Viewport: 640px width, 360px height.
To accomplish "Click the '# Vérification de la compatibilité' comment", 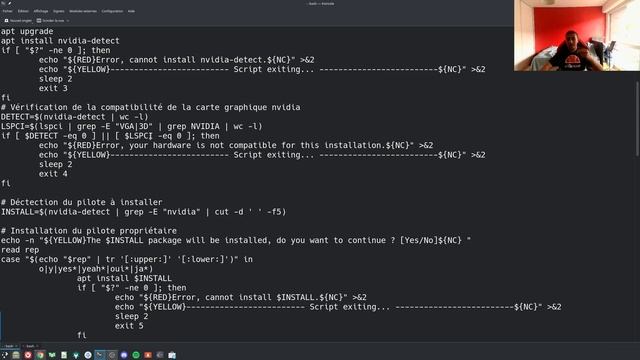I will (x=150, y=107).
